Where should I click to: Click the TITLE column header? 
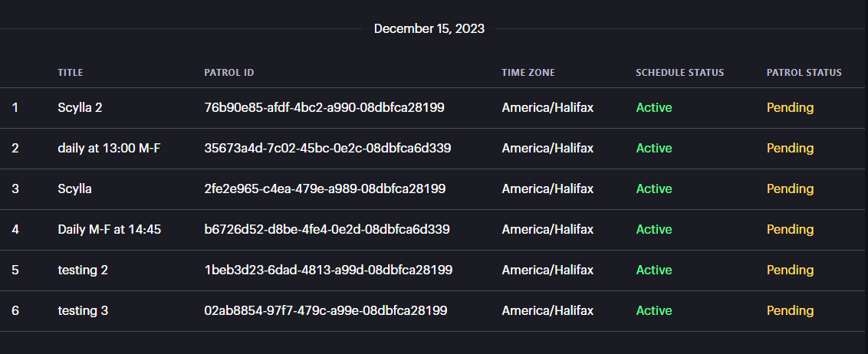(x=71, y=73)
